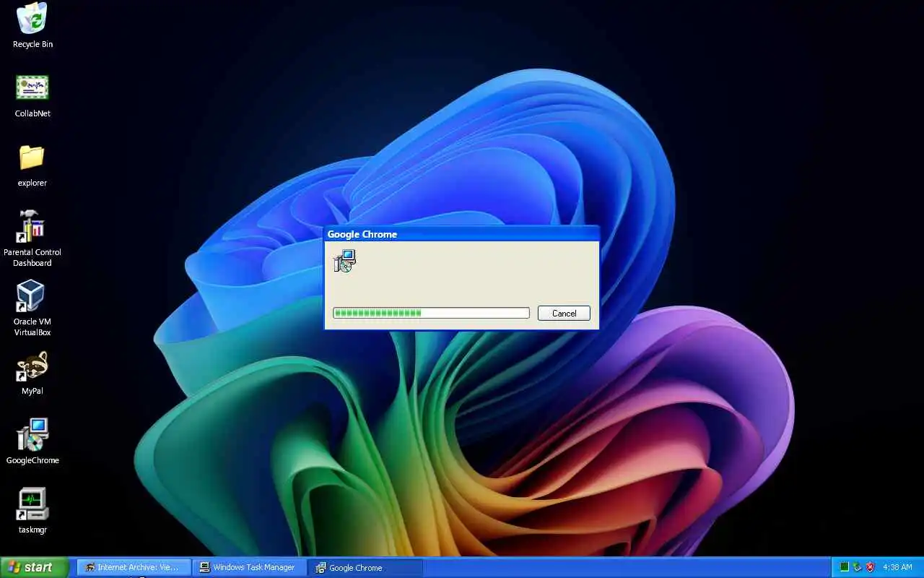Click the installer icon in Google Chrome dialog
Image resolution: width=924 pixels, height=578 pixels.
pos(345,261)
